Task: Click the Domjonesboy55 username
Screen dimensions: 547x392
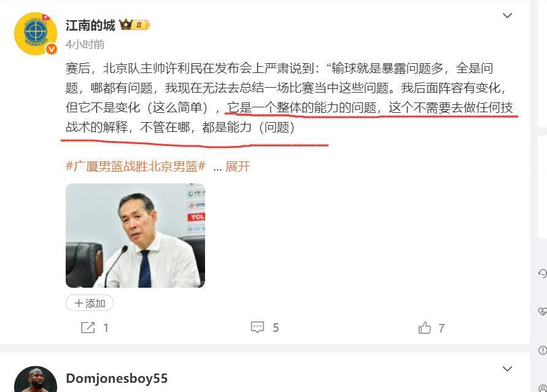Action: [117, 379]
